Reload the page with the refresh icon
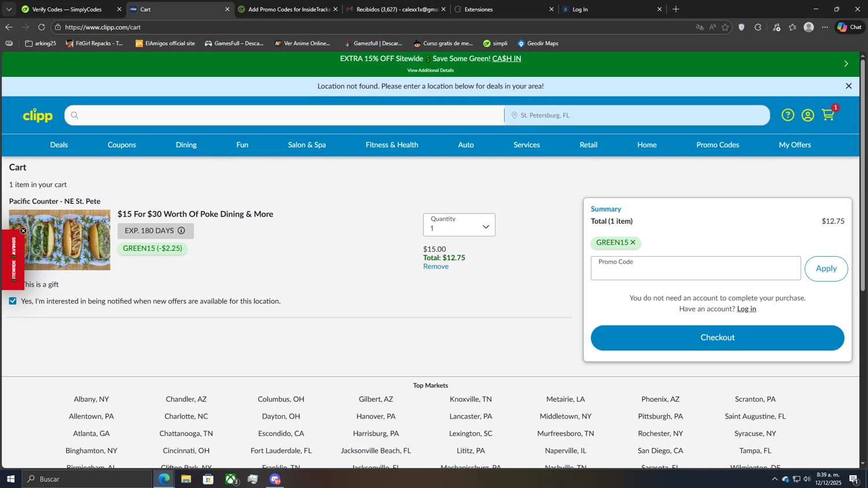868x488 pixels. (41, 27)
